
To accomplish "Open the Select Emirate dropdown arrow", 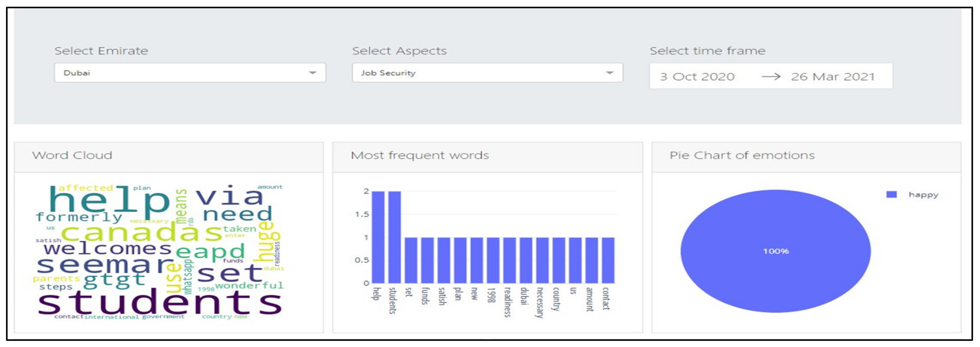I will click(312, 73).
